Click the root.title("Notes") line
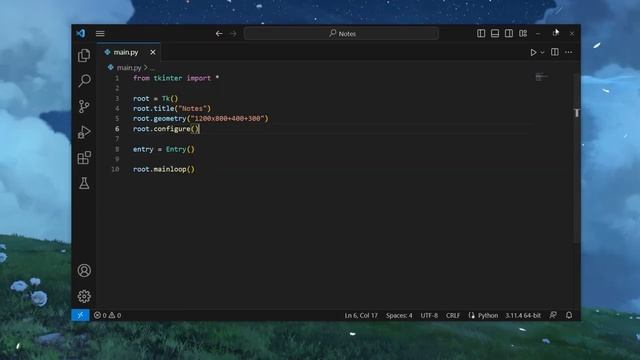 (x=172, y=109)
